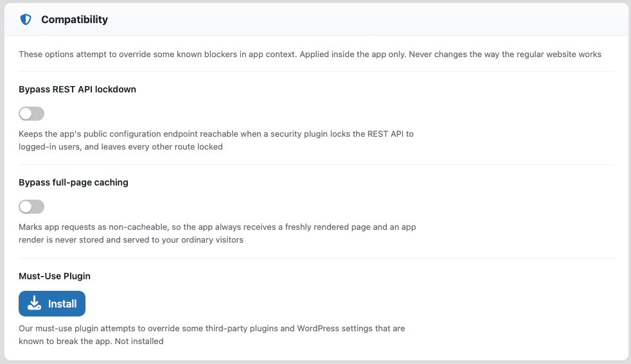Image resolution: width=631 pixels, height=364 pixels.
Task: Click the 'Install' word on blue button
Action: (x=62, y=304)
